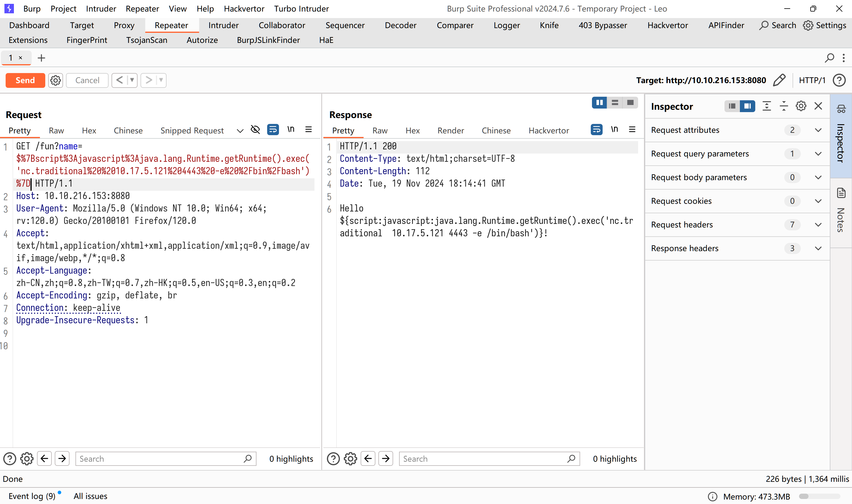852x504 pixels.
Task: Click the Cancel button
Action: click(87, 80)
